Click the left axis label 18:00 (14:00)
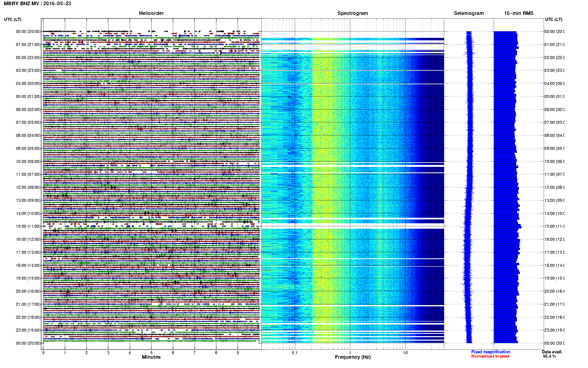 [28, 265]
